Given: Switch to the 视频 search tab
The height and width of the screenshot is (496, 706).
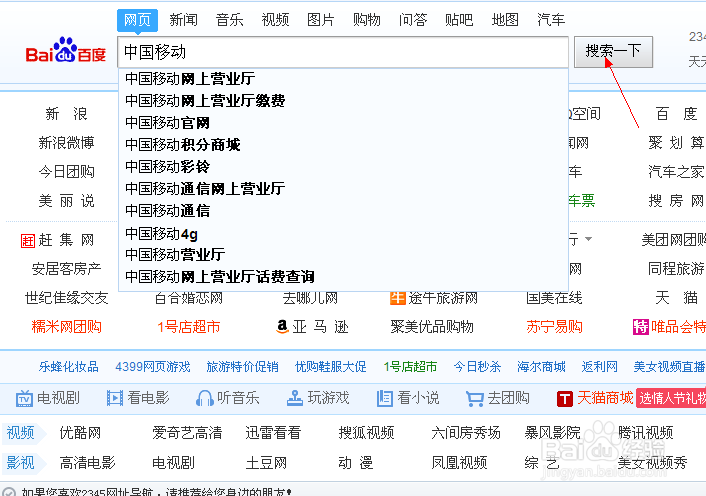Looking at the screenshot, I should coord(275,20).
